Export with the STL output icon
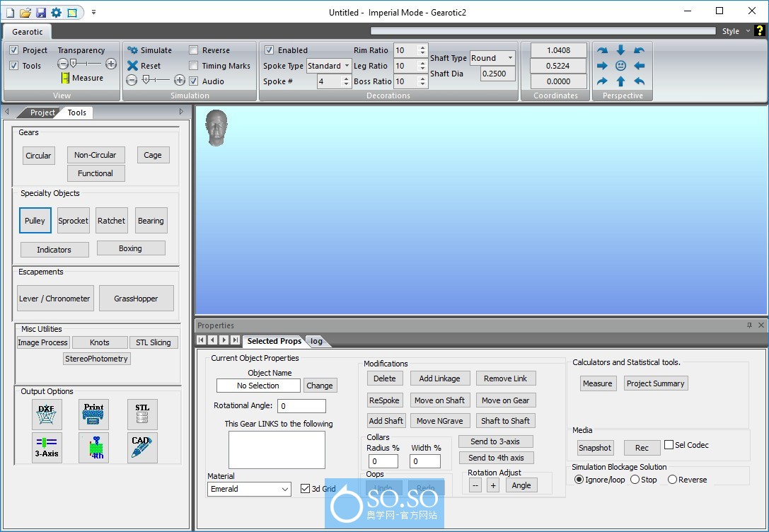769x532 pixels. pyautogui.click(x=142, y=415)
